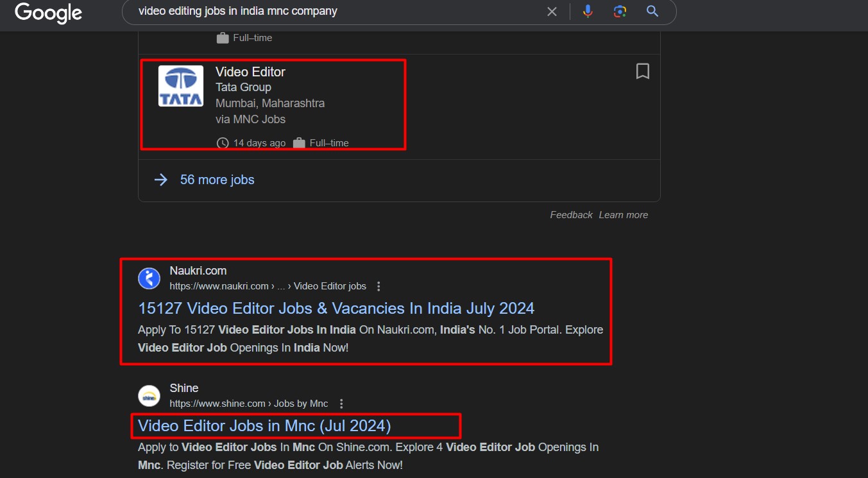Screen dimensions: 868x478
Task: Open 15127 Video Editor Jobs & Vacancies result
Action: (336, 309)
